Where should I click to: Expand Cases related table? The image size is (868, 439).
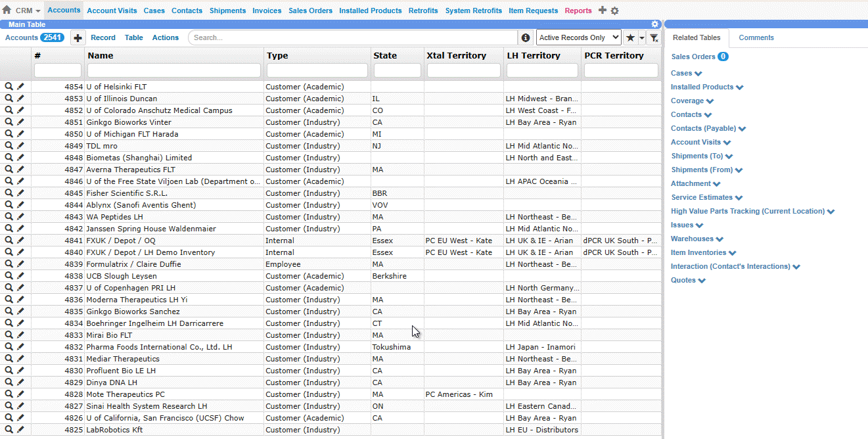tap(698, 74)
